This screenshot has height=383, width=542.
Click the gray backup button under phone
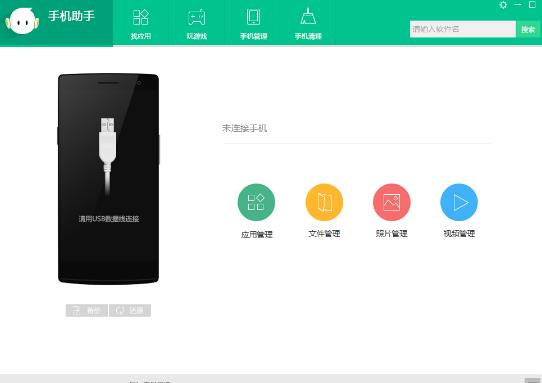(87, 310)
